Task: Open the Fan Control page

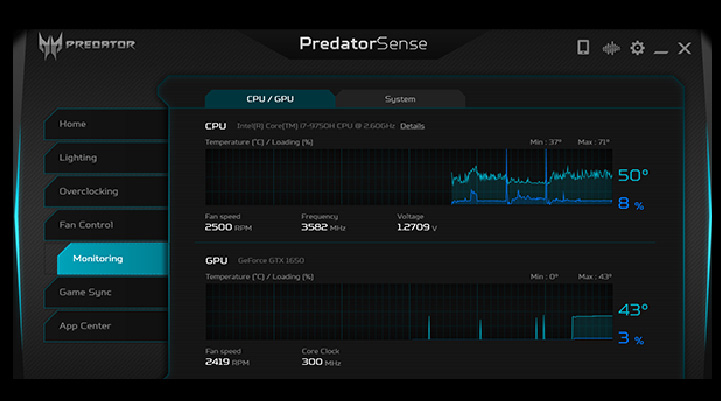Action: point(105,225)
